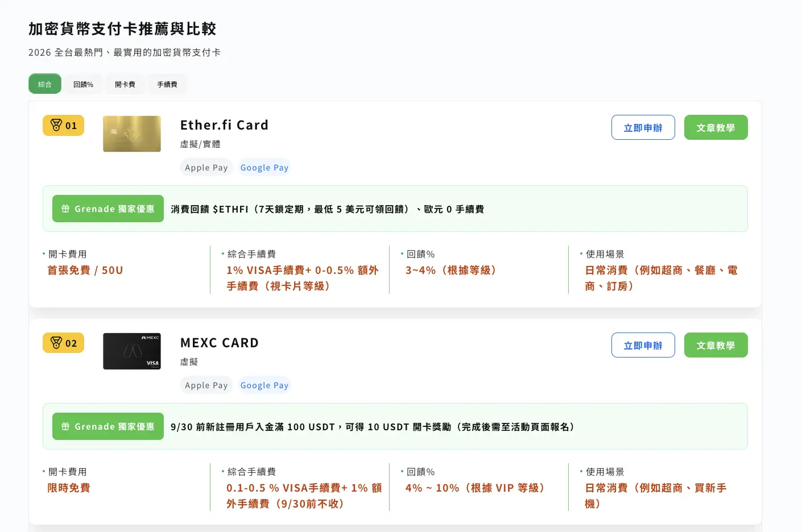Click the medal icon in rank 01 badge
This screenshot has width=802, height=532.
pyautogui.click(x=56, y=126)
